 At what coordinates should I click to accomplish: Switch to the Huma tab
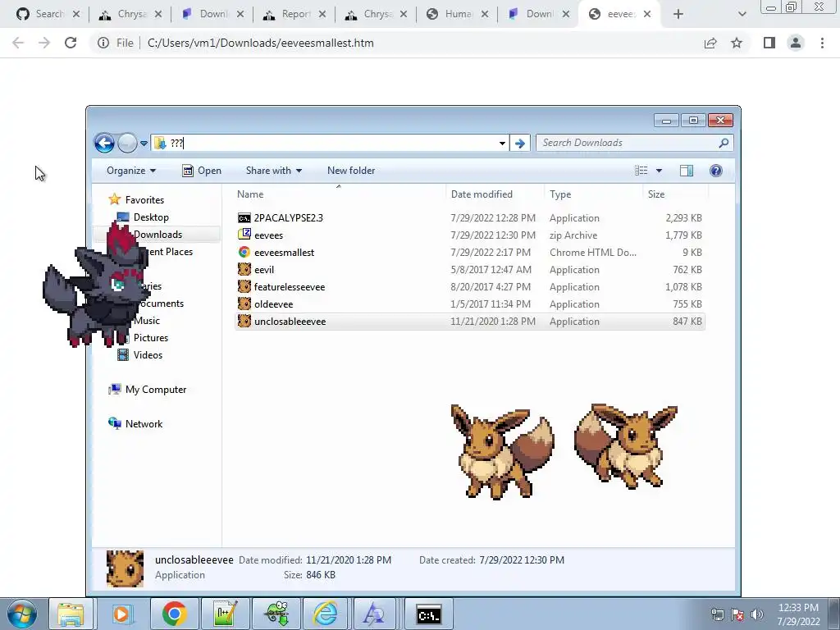(457, 14)
